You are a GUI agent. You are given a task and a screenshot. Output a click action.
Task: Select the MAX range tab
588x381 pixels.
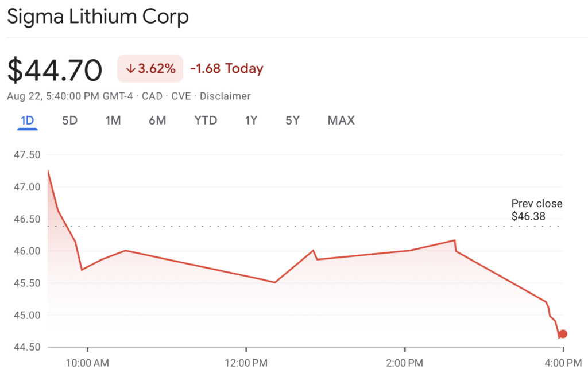tap(341, 120)
